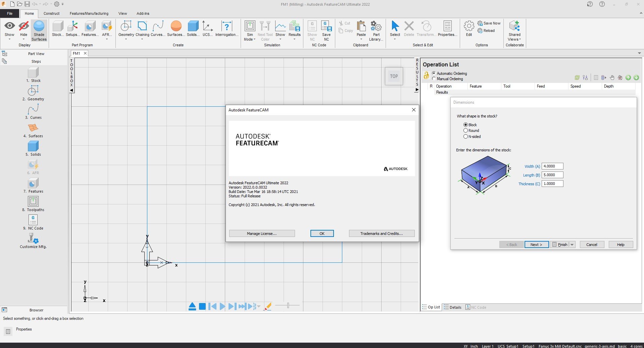
Task: Open the Surfaces tool in ribbon
Action: tap(176, 29)
